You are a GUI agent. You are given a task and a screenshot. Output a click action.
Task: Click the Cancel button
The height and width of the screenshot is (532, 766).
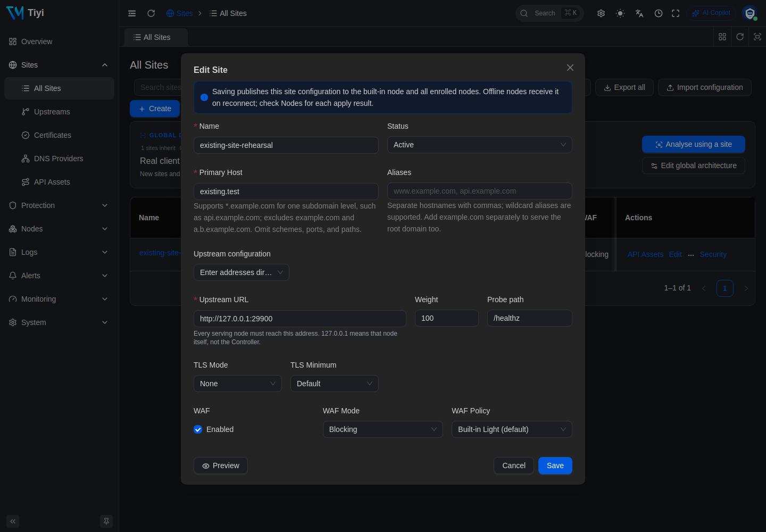513,465
